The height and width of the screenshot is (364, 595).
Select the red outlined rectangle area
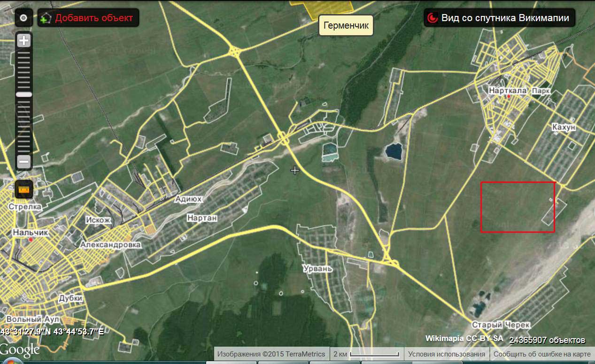point(518,207)
